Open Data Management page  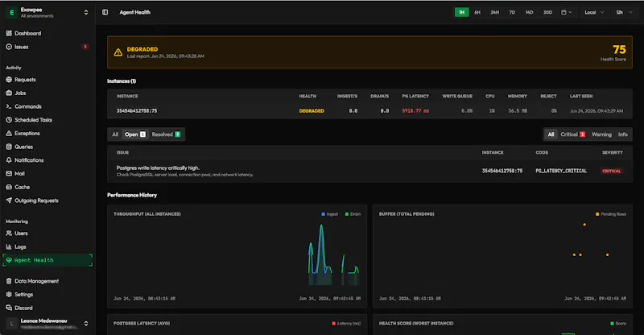pos(36,281)
